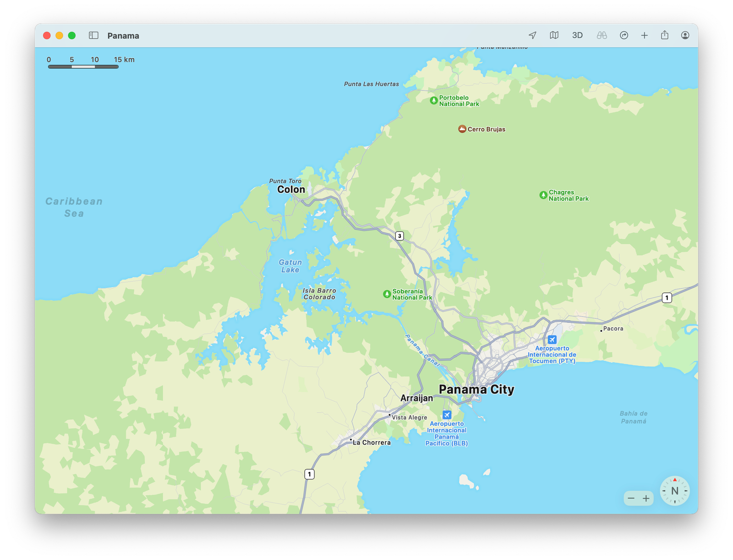The width and height of the screenshot is (733, 560).
Task: Select Chagres National Park marker
Action: (x=543, y=195)
